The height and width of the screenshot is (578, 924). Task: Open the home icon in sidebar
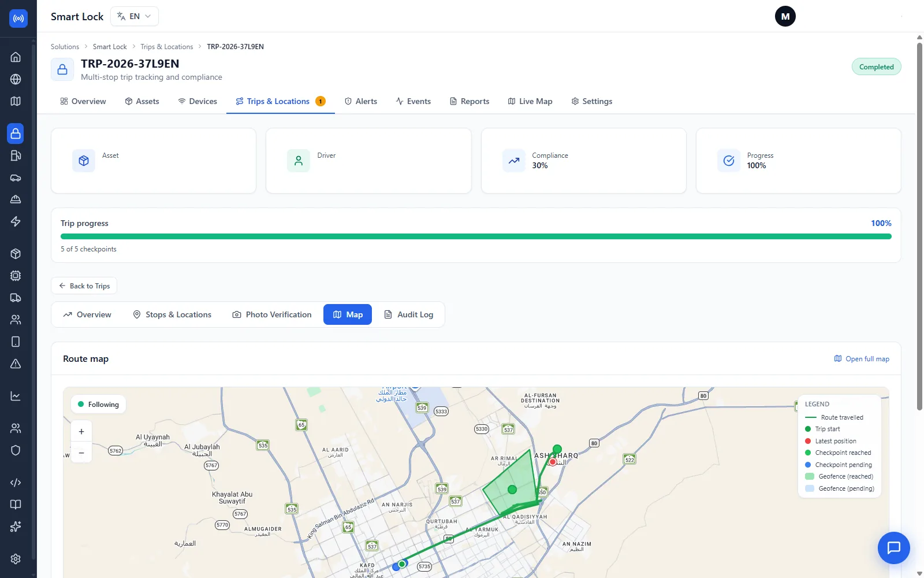[x=16, y=57]
